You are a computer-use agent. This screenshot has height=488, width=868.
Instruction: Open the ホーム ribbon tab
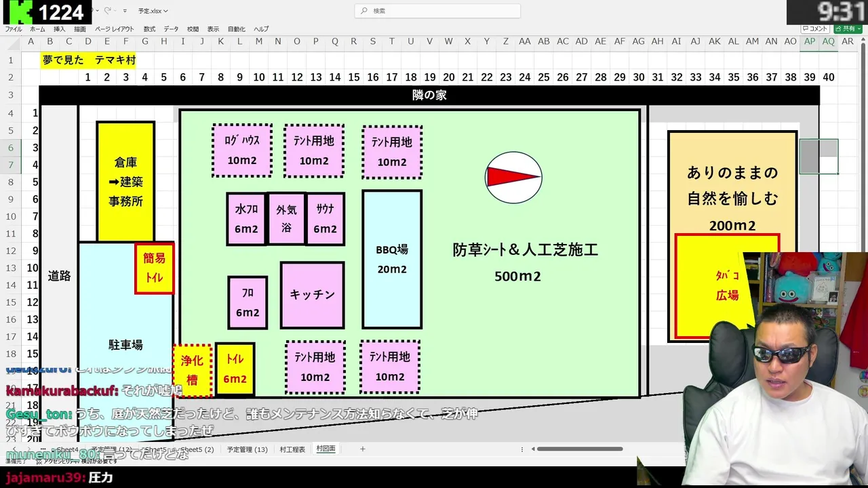tap(37, 29)
